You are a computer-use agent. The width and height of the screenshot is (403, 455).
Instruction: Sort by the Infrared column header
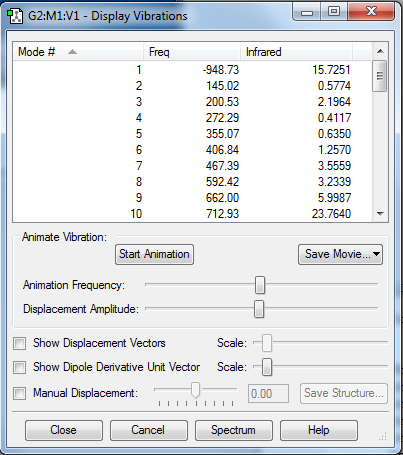coord(296,52)
